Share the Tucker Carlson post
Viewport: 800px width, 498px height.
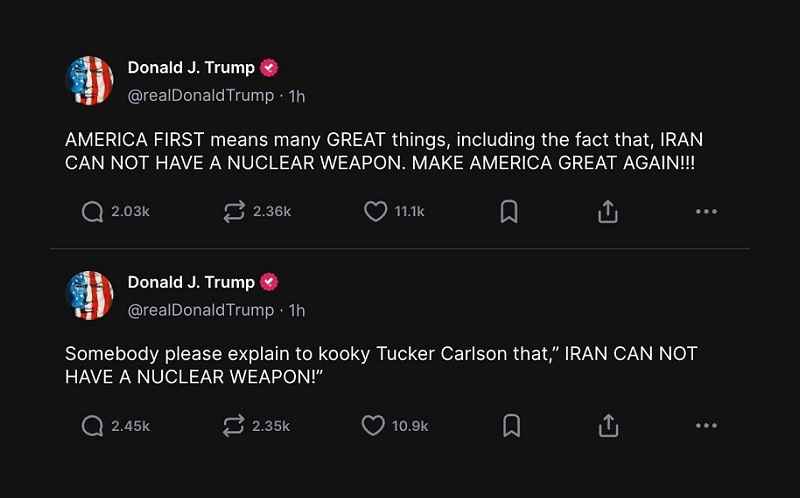point(608,426)
